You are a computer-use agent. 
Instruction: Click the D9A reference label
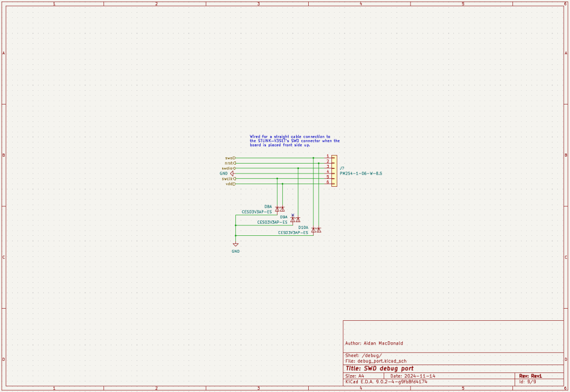(283, 217)
